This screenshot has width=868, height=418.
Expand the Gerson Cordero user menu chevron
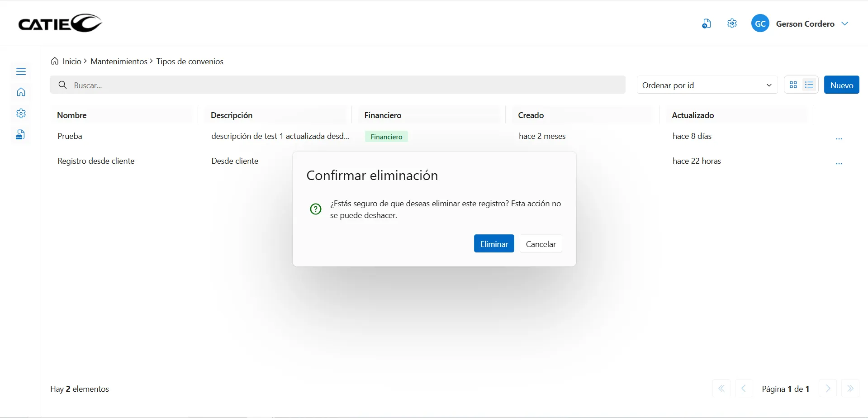click(x=844, y=24)
